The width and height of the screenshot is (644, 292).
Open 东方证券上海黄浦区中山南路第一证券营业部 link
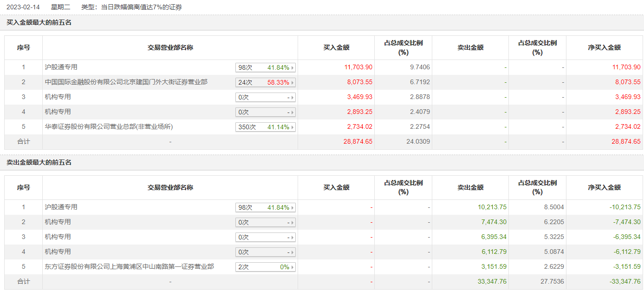click(x=129, y=267)
